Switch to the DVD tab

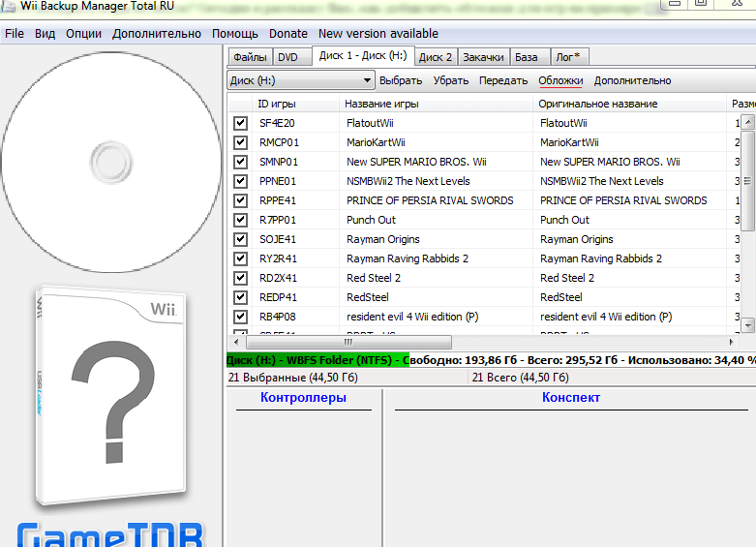291,57
